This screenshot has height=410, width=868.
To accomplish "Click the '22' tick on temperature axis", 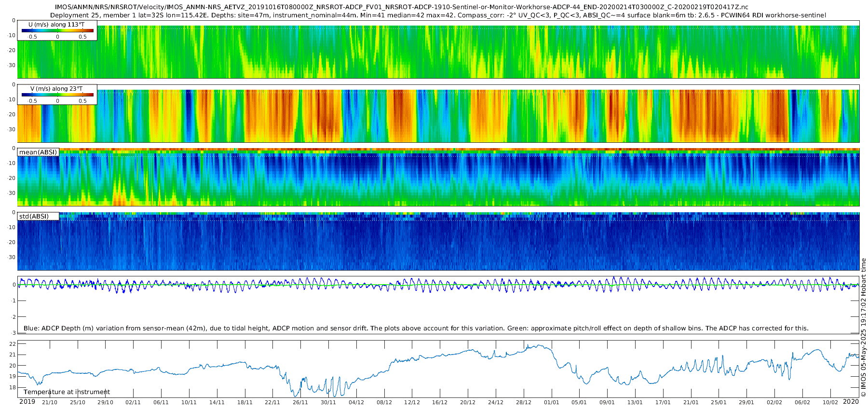I will pos(13,344).
